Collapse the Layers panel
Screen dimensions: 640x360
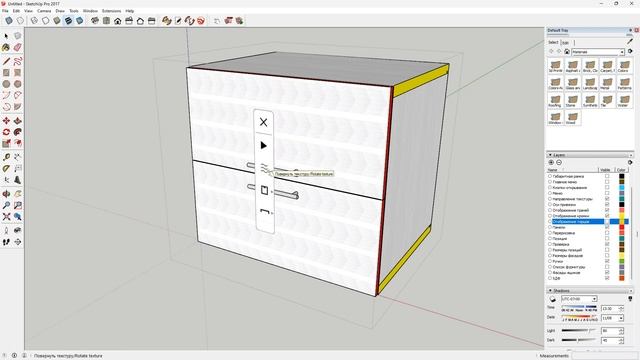click(550, 155)
